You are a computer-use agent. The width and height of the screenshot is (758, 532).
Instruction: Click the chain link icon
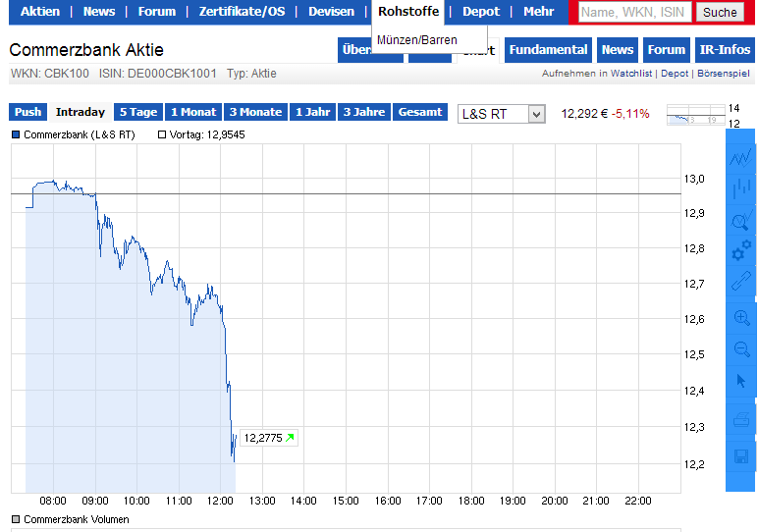(x=741, y=282)
